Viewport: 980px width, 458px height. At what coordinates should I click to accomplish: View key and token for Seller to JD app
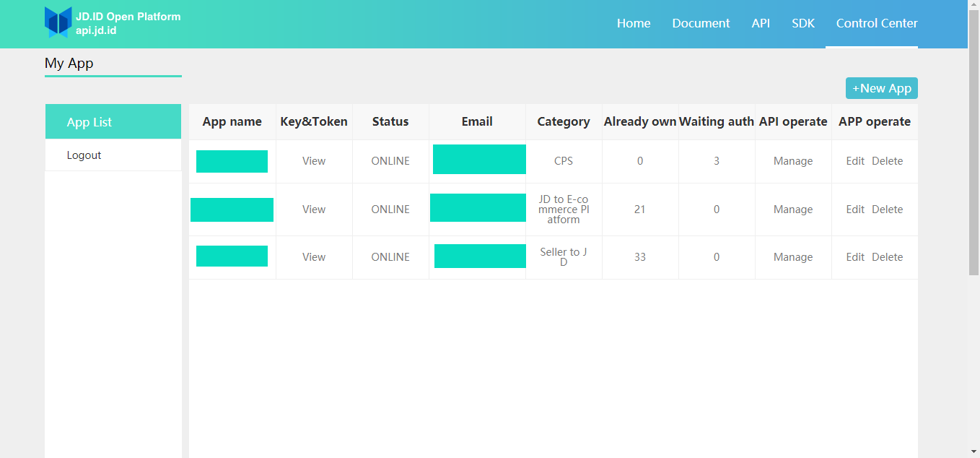tap(314, 257)
